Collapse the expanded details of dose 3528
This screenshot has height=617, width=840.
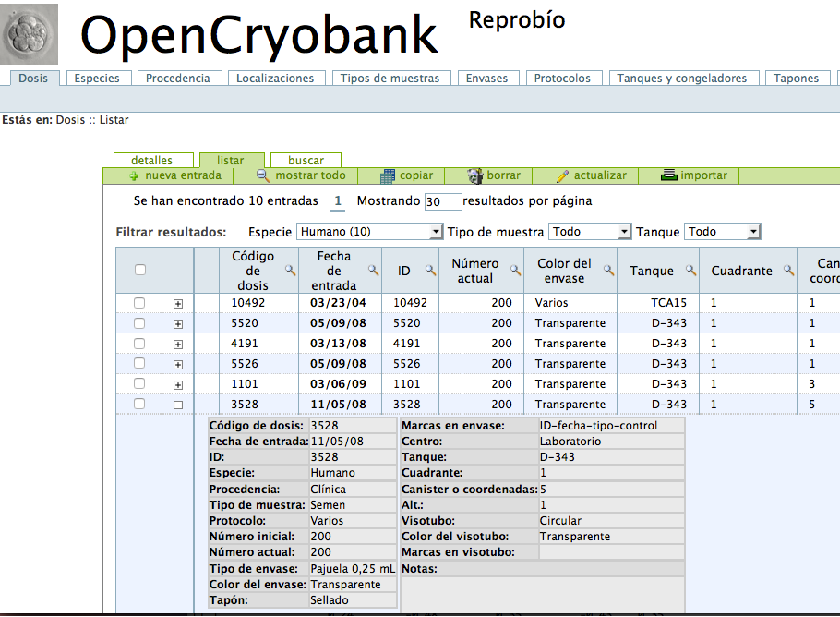pos(178,404)
